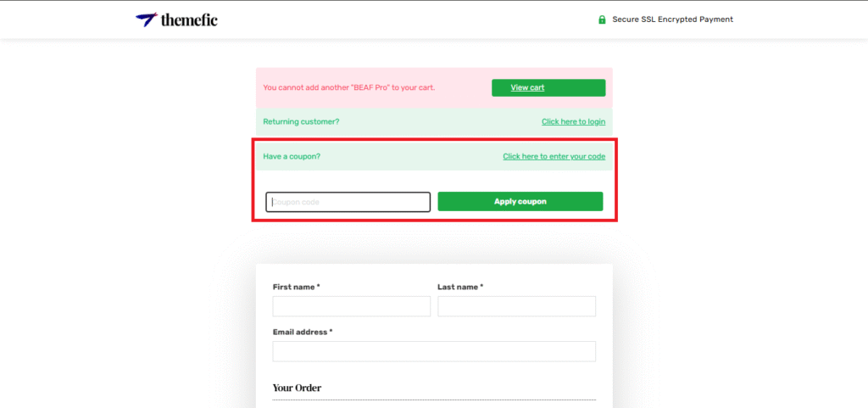Click the First name field label

[296, 287]
